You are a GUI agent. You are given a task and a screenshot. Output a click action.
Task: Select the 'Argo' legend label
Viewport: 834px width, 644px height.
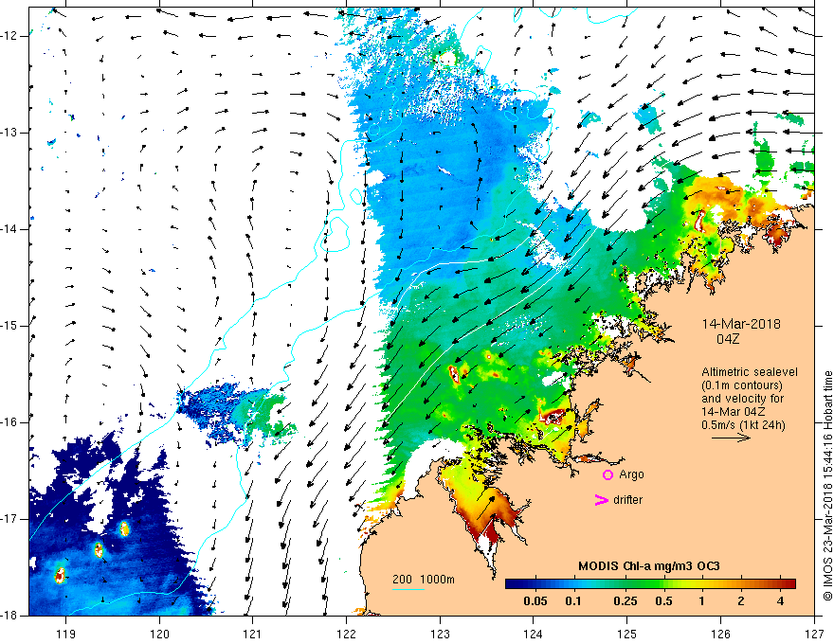coord(631,474)
